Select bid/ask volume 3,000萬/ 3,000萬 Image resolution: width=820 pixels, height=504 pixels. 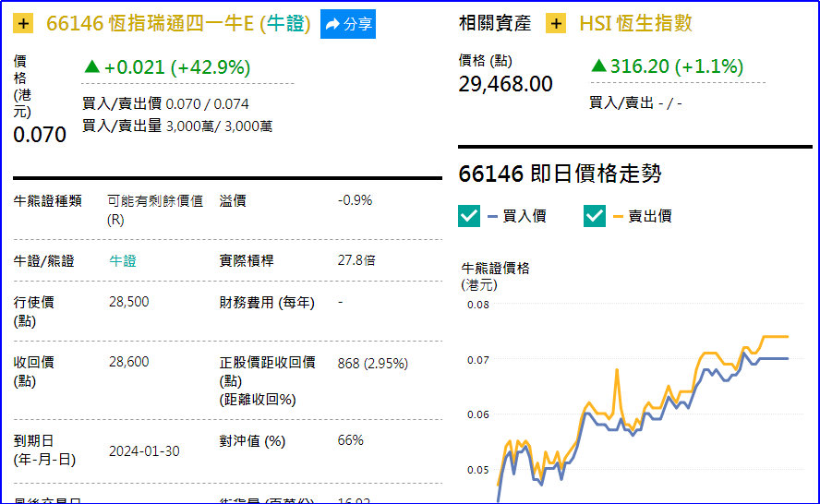pos(219,126)
